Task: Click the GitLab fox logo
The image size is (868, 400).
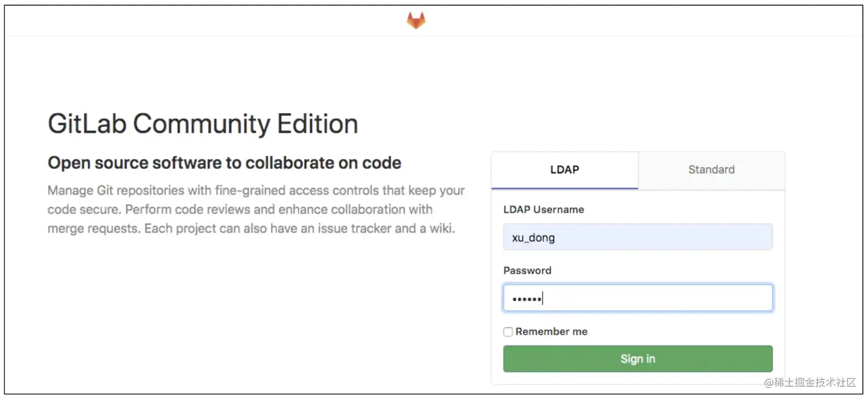Action: coord(416,21)
